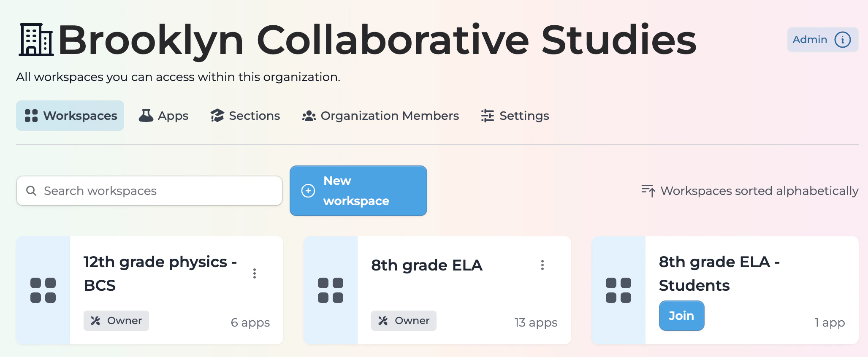Click the info icon beside the Admin badge
The image size is (868, 357).
[843, 39]
